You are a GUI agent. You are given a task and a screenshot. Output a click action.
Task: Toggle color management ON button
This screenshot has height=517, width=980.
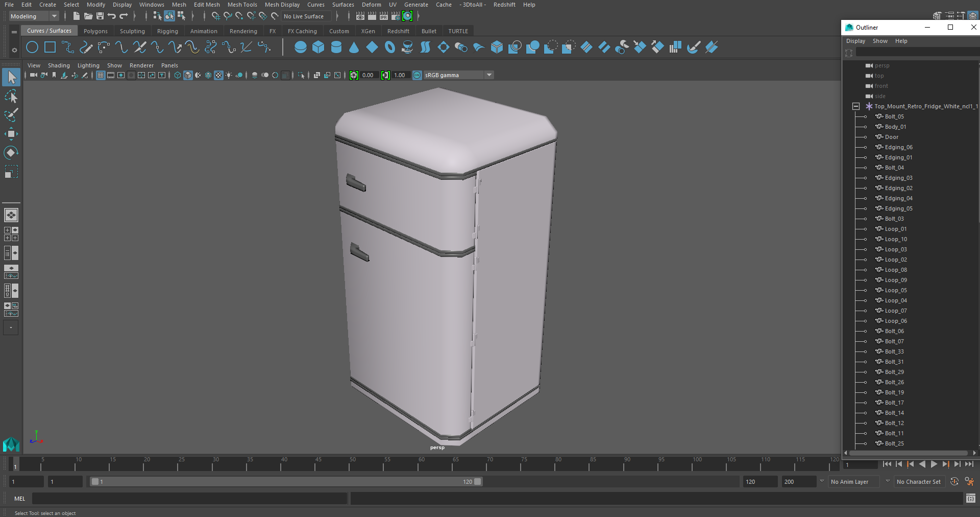(x=417, y=75)
